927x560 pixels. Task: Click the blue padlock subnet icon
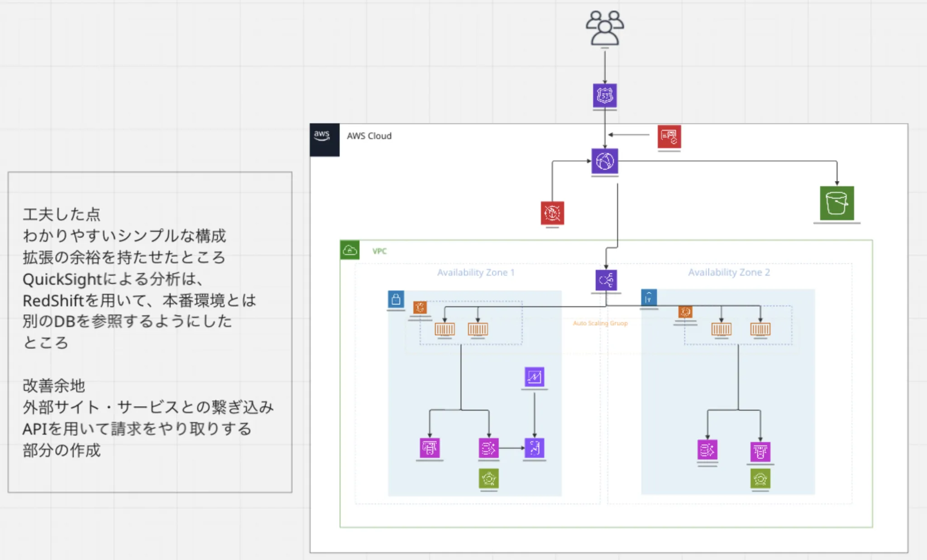click(x=396, y=299)
